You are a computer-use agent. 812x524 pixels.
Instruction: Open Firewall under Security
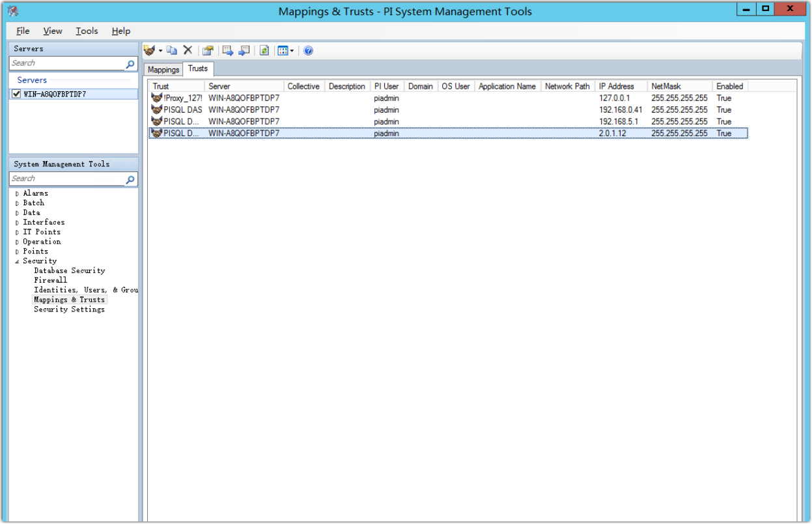coord(51,280)
